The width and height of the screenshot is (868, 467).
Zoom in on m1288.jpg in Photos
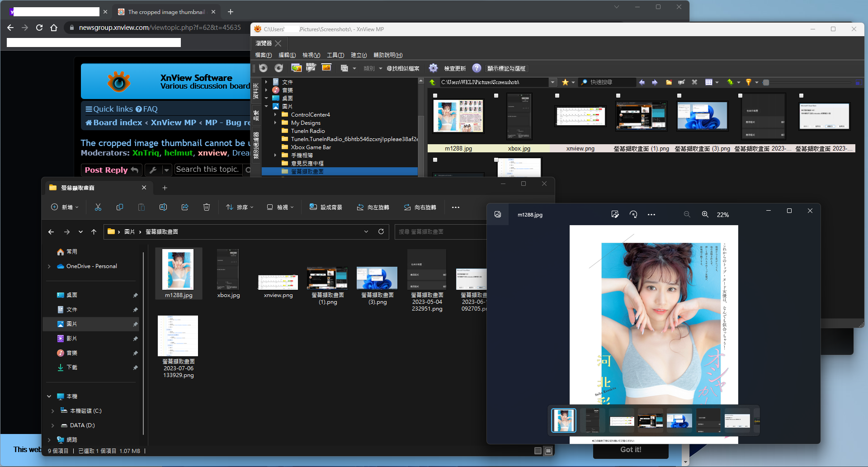[705, 215]
